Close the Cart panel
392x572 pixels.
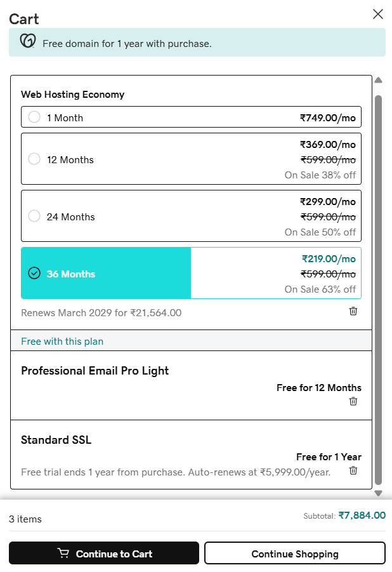pos(378,14)
